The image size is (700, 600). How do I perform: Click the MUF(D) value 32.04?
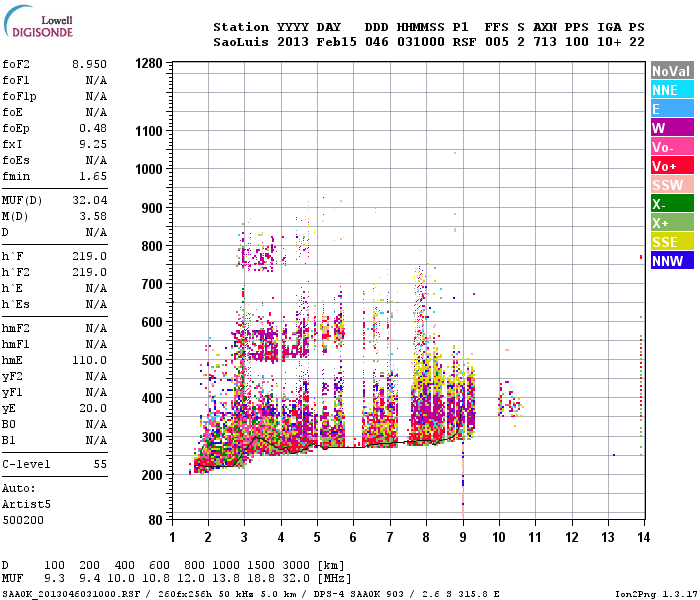pos(89,200)
